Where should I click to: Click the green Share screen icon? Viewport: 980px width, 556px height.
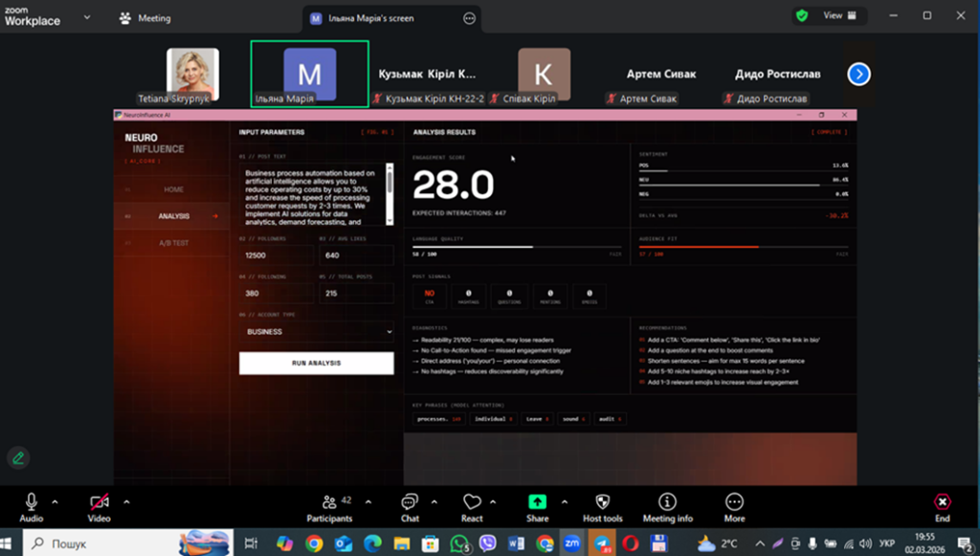coord(537,504)
